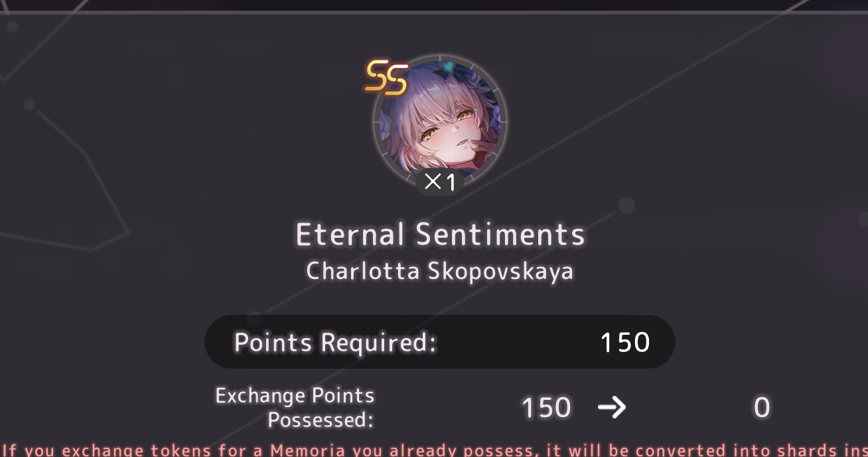Screen dimensions: 868x457
Task: Click the Points Required label
Action: (x=335, y=343)
